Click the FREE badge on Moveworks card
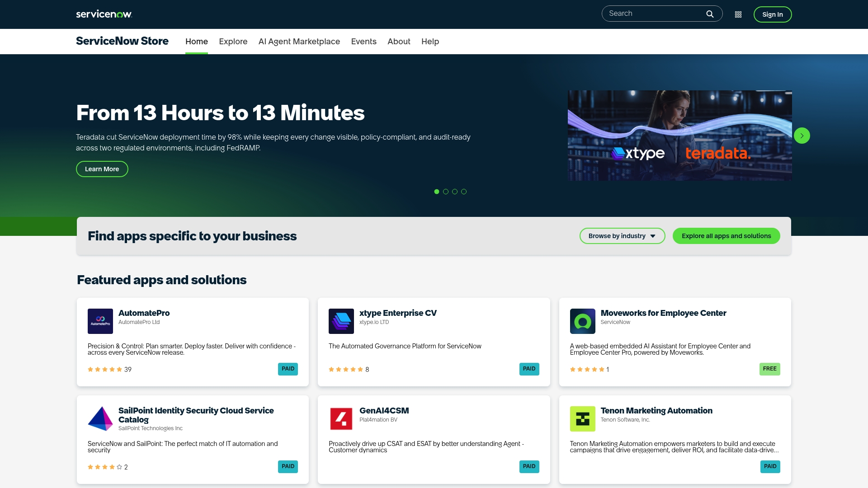Image resolution: width=868 pixels, height=488 pixels. pyautogui.click(x=770, y=369)
